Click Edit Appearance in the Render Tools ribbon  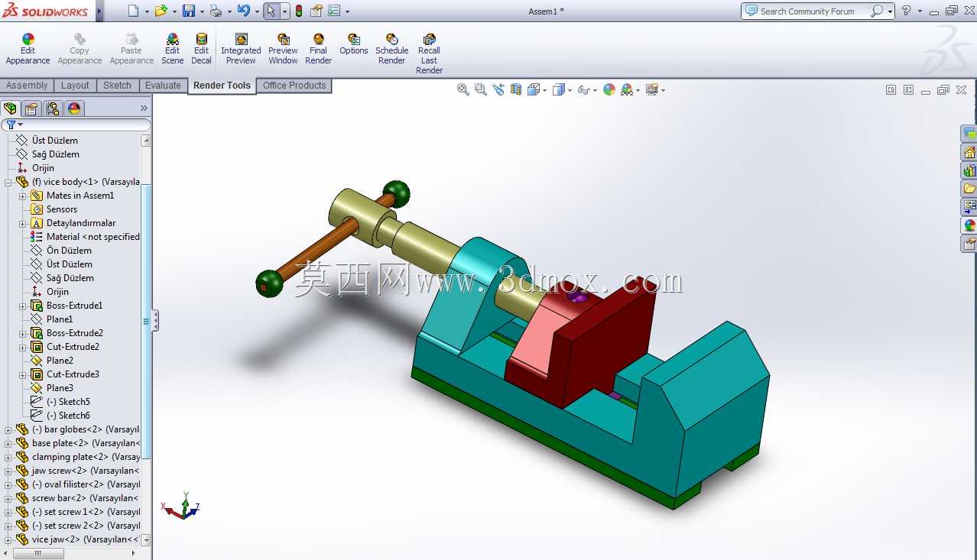pyautogui.click(x=28, y=49)
